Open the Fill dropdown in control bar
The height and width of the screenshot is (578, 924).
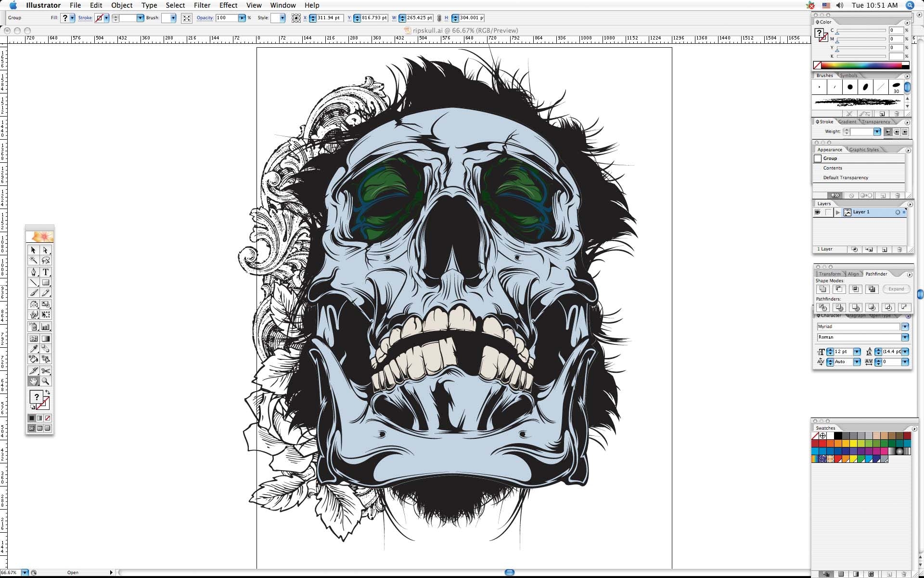click(72, 18)
